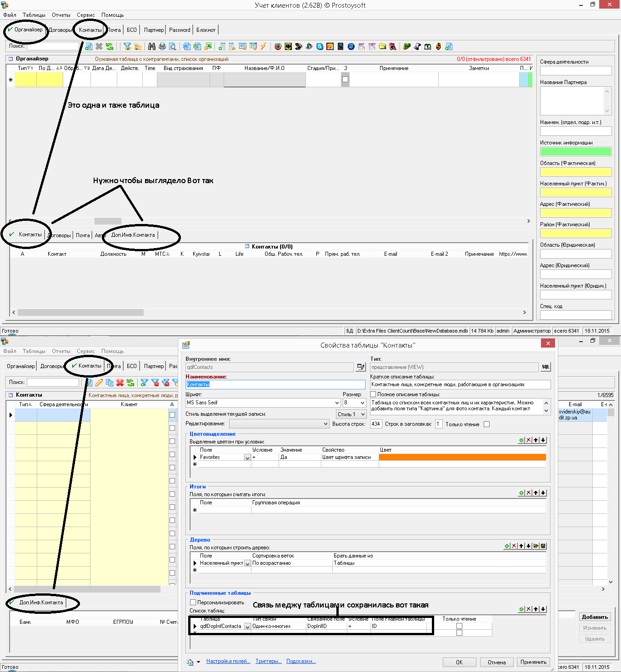Click the Skype icon in top toolbar
Image resolution: width=621 pixels, height=672 pixels.
coord(320,46)
